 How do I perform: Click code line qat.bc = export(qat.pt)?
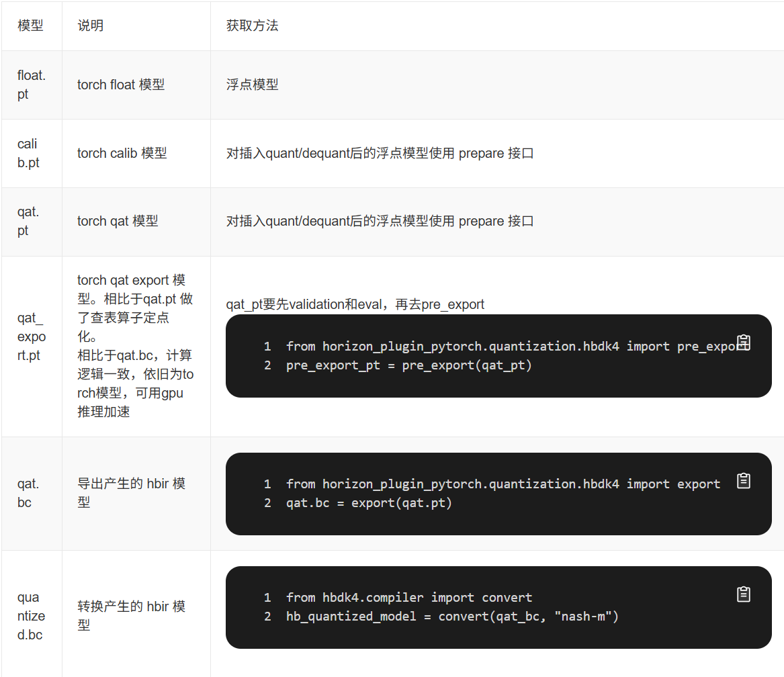pos(369,502)
